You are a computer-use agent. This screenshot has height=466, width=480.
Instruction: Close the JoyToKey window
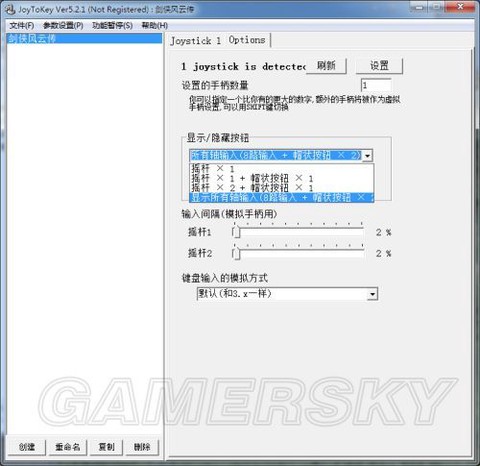(461, 7)
